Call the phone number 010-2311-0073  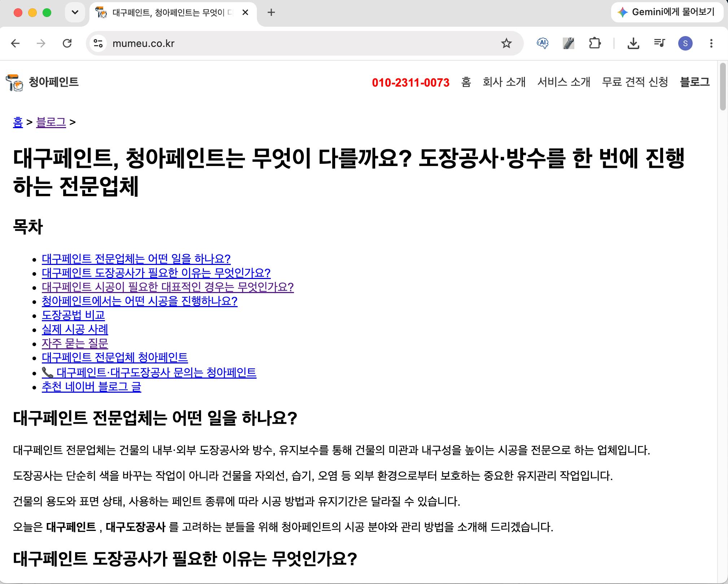[411, 83]
